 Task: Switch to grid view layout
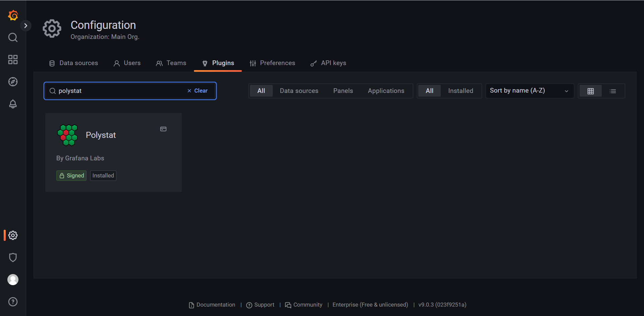point(590,91)
